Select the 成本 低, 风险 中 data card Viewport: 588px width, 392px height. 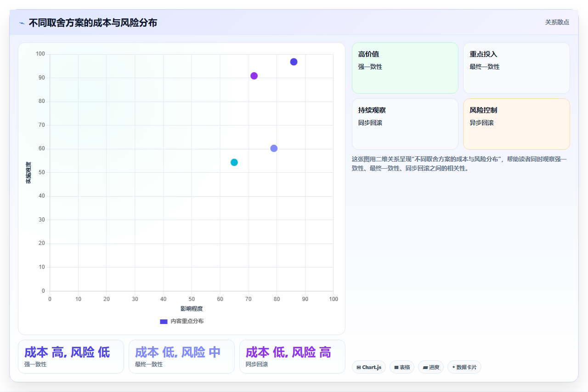coord(181,357)
